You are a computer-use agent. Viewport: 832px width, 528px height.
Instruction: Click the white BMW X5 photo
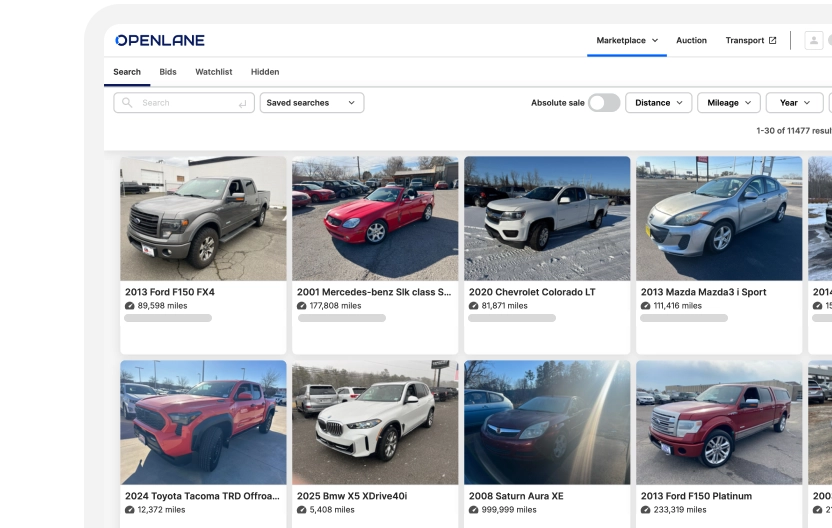click(x=375, y=422)
